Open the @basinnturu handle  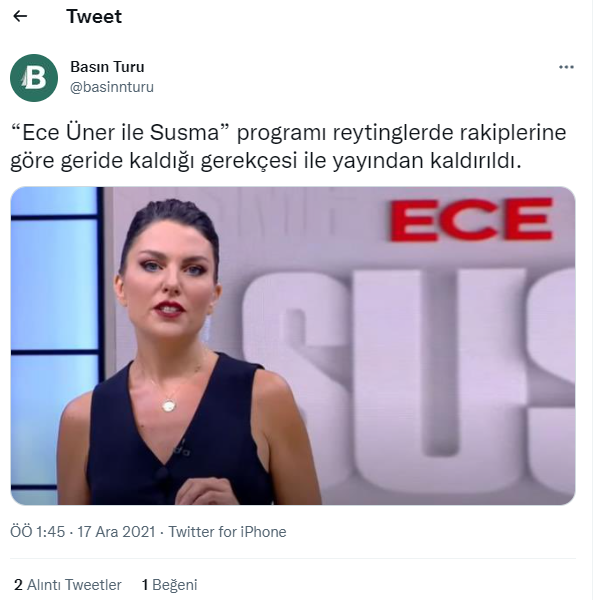coord(112,87)
